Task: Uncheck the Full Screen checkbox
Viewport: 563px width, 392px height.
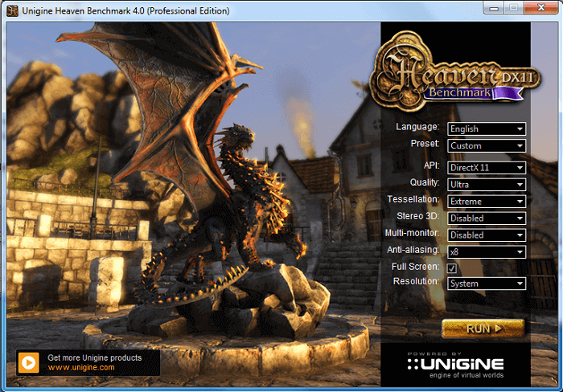Action: [452, 267]
